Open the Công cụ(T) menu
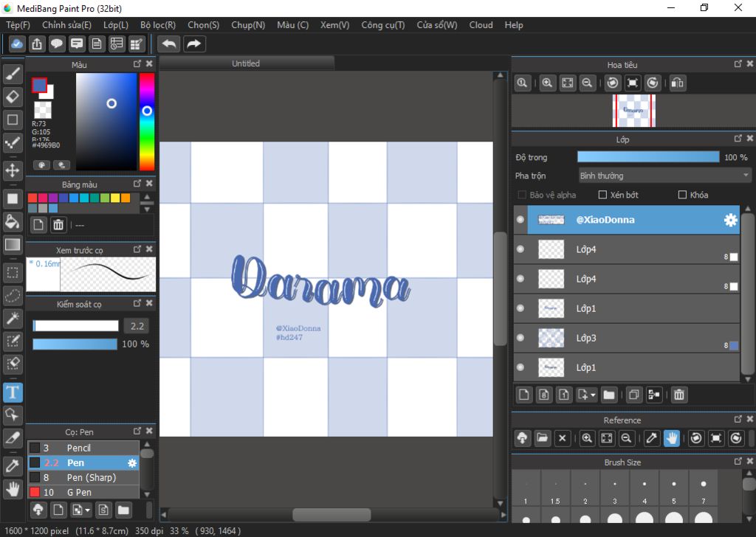 pyautogui.click(x=383, y=25)
